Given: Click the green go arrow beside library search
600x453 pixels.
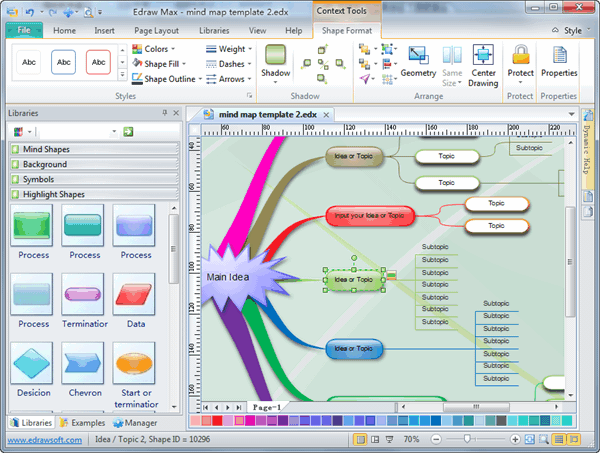Looking at the screenshot, I should (x=129, y=131).
